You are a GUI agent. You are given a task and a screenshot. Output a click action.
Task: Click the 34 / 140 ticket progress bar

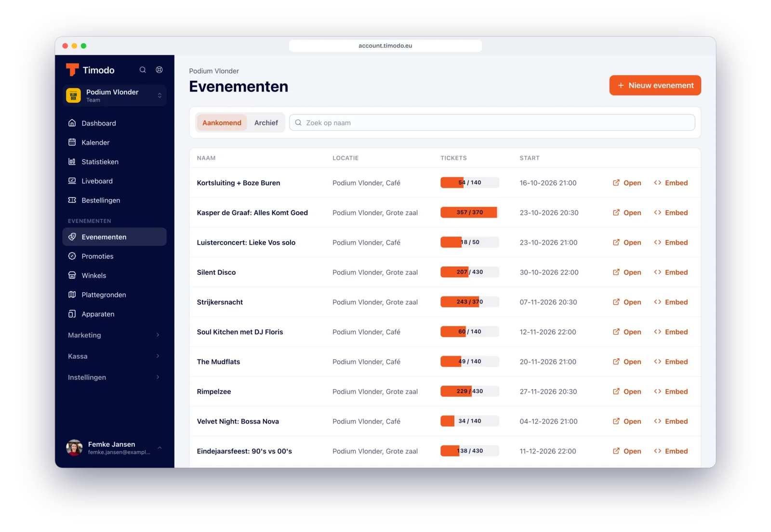point(470,421)
